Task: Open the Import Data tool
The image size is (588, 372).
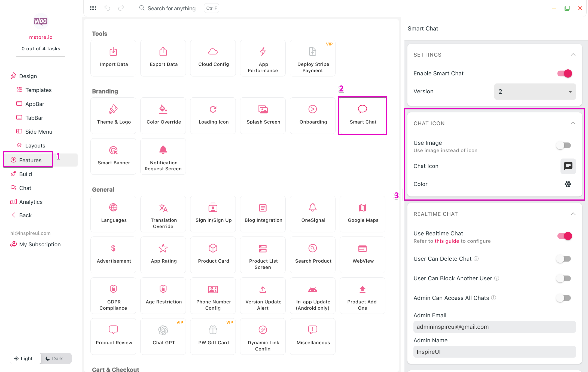Action: 113,58
